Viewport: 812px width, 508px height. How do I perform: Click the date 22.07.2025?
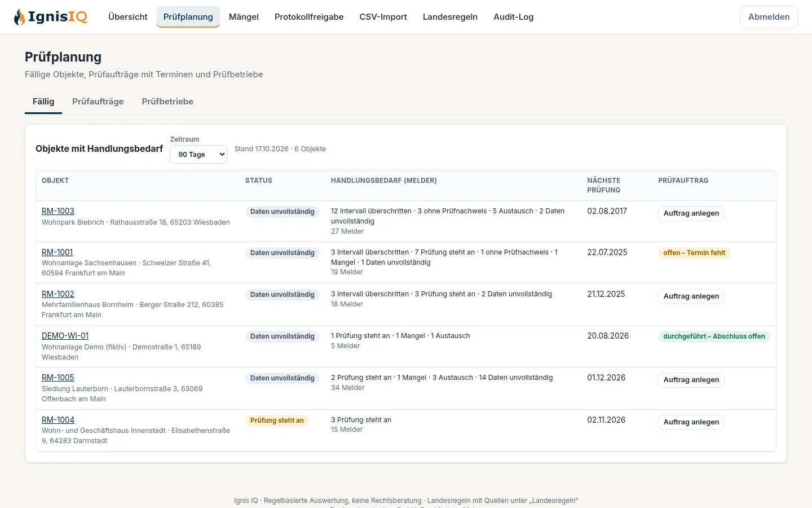pos(607,252)
